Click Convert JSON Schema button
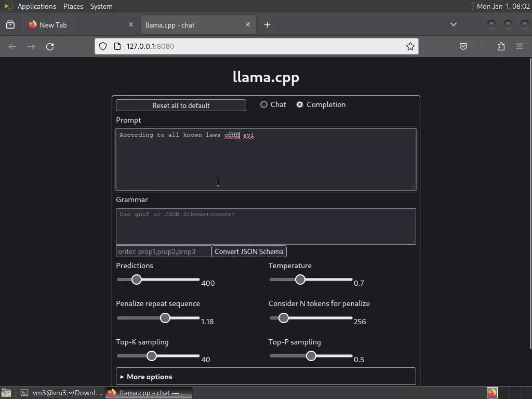Viewport: 532px width, 399px height. pyautogui.click(x=249, y=251)
